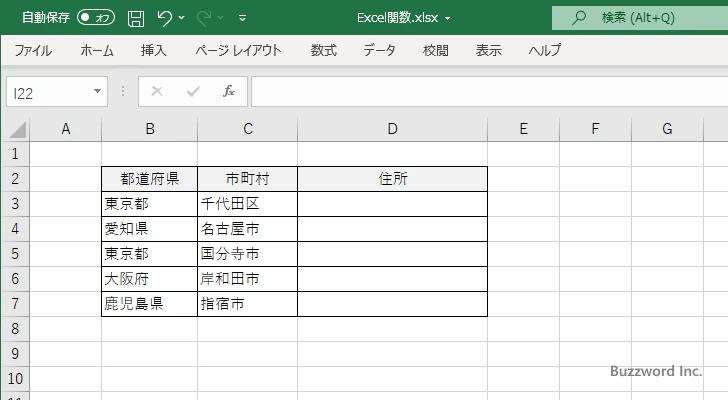Select row 1 header
The image size is (728, 400).
click(x=15, y=154)
